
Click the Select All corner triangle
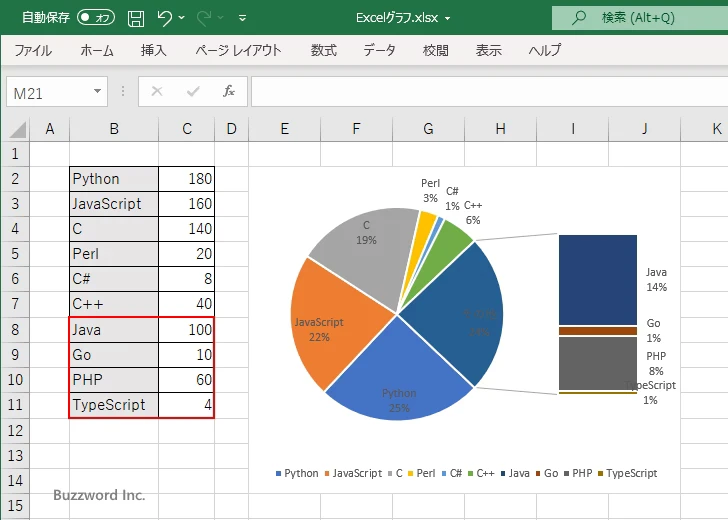point(17,130)
